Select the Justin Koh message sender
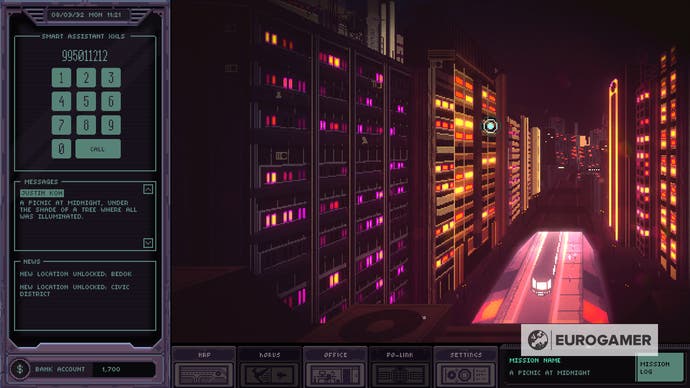690x388 pixels. click(x=42, y=193)
